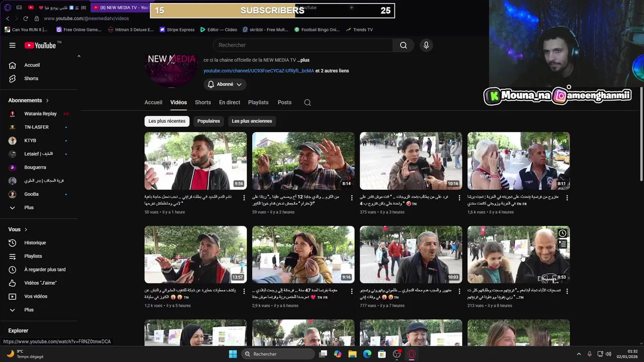Open options menu for 8:14 video
The height and width of the screenshot is (362, 644).
(352, 198)
